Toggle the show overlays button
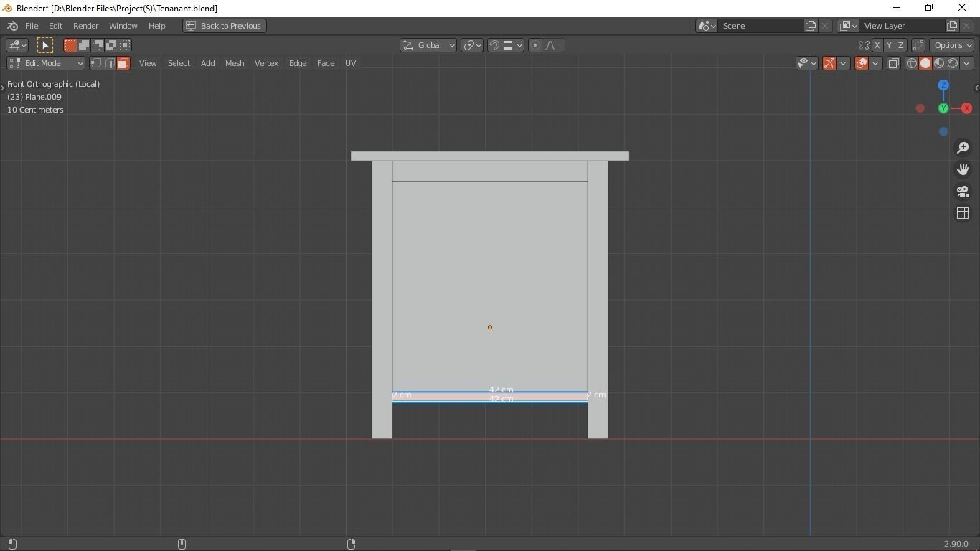Viewport: 980px width, 551px height. 862,63
